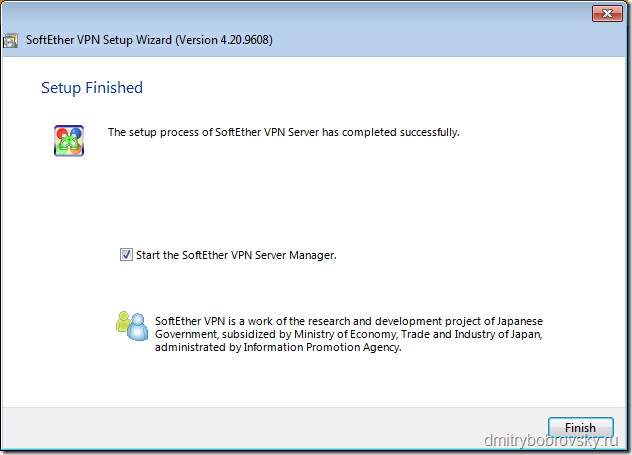Click the 'SoftEther VPN is a work' line
This screenshot has height=455, width=632.
(x=349, y=321)
